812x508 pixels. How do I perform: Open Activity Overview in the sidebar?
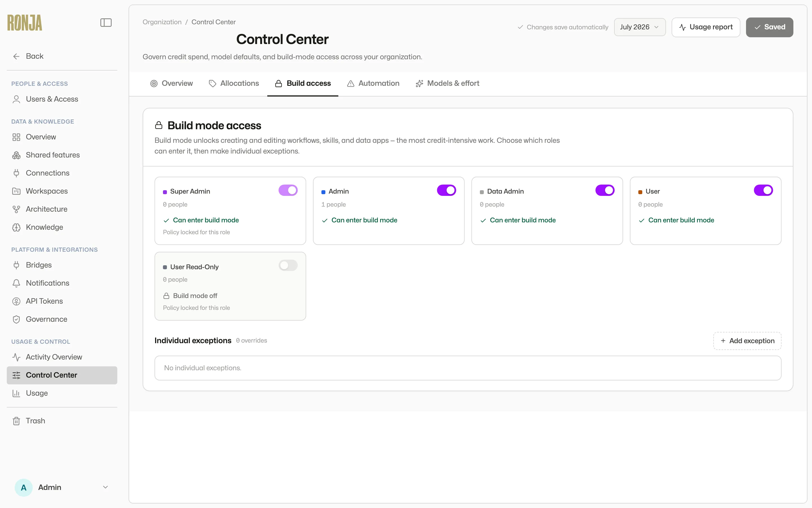click(x=62, y=357)
